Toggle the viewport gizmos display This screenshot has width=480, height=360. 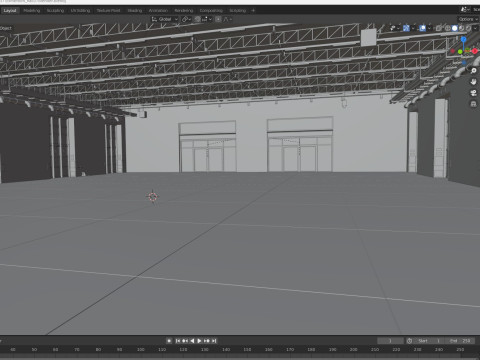[x=406, y=28]
